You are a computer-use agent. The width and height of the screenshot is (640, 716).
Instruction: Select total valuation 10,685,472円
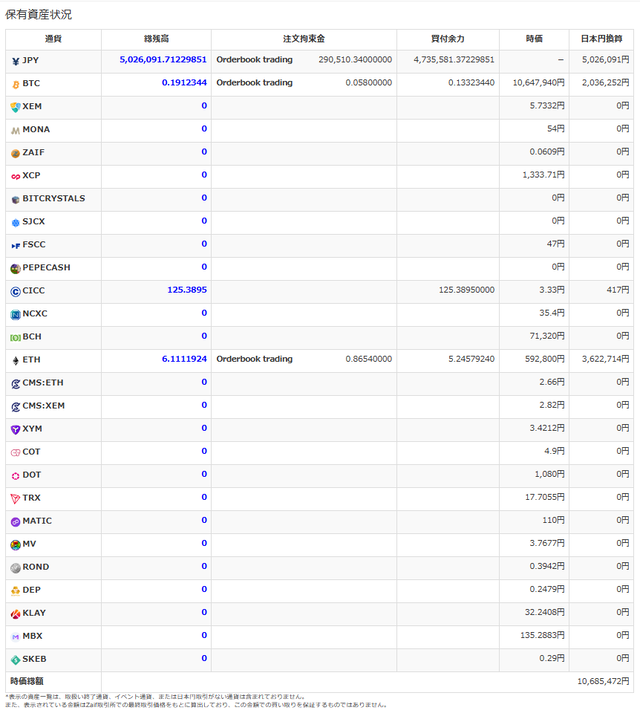click(x=603, y=681)
